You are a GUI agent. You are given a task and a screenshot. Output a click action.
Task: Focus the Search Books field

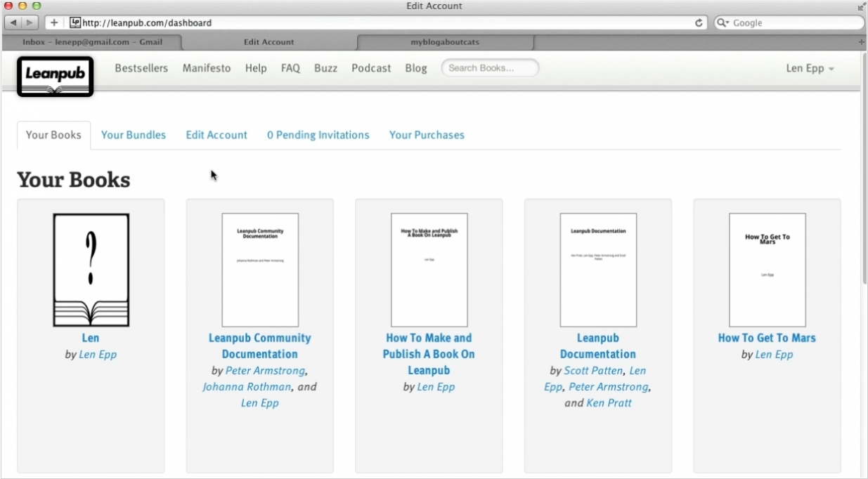pos(490,68)
